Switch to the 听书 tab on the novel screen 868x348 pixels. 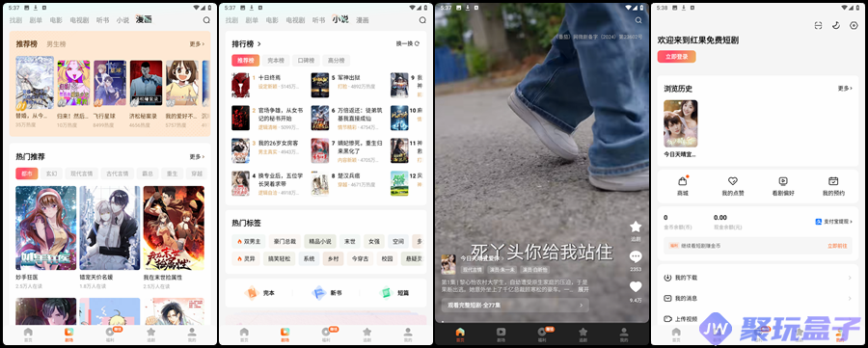click(x=319, y=20)
